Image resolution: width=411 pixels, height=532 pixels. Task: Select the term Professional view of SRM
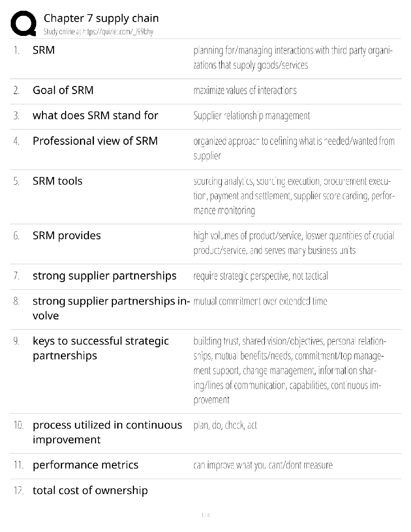[95, 141]
